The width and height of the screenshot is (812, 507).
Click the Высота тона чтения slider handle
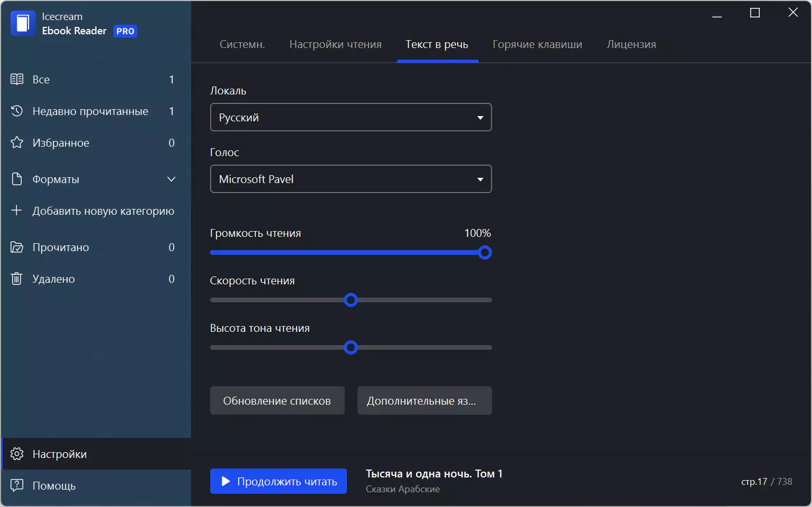click(x=351, y=348)
